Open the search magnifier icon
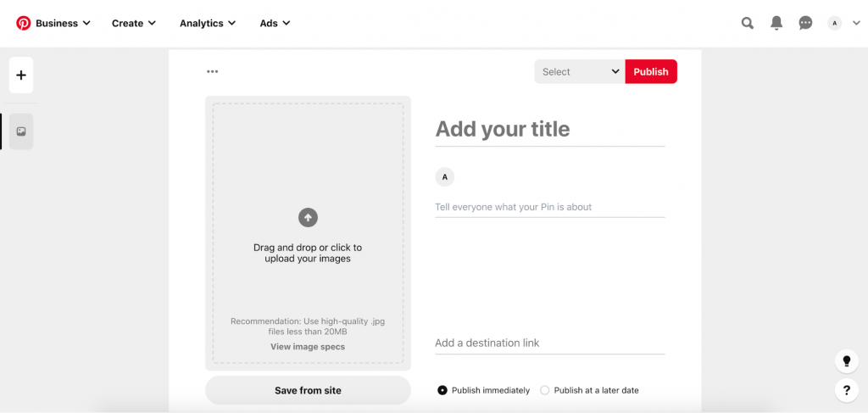The image size is (868, 413). [747, 23]
